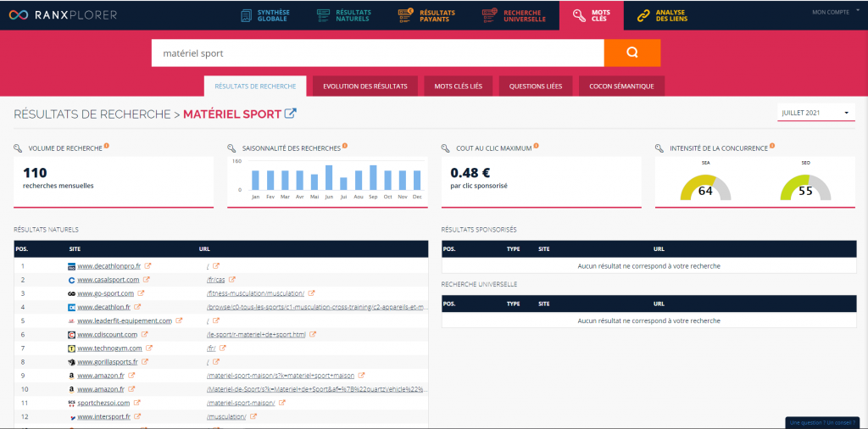The image size is (868, 429).
Task: Open the www.decathlonpro.fr site link
Action: (x=109, y=265)
